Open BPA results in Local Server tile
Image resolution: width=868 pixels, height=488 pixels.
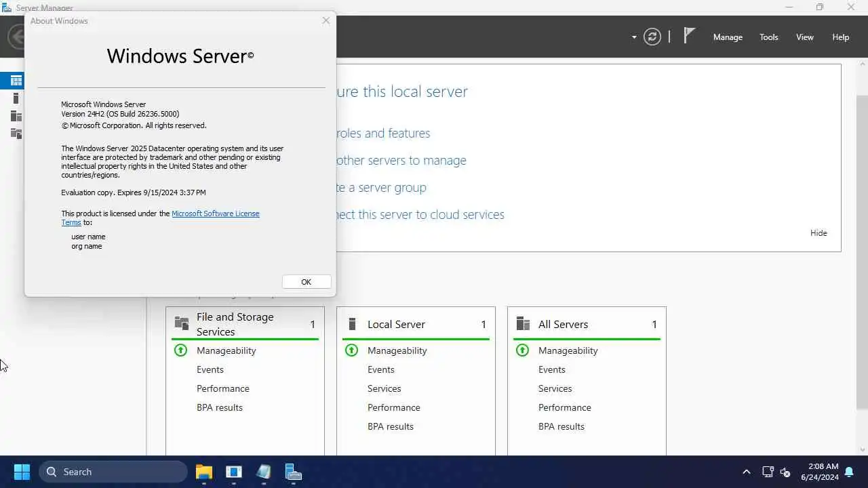(391, 426)
